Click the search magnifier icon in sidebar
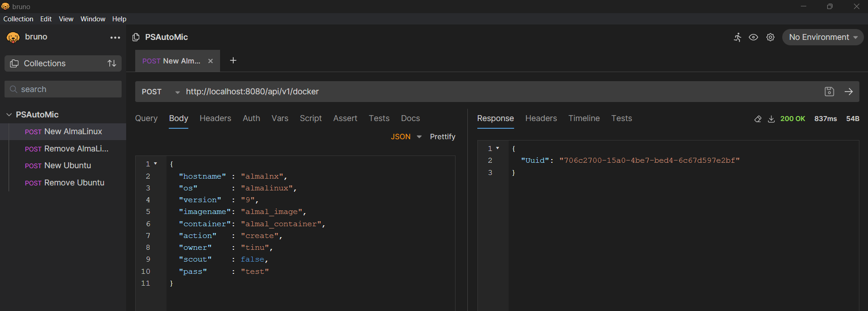The width and height of the screenshot is (868, 311). (14, 89)
